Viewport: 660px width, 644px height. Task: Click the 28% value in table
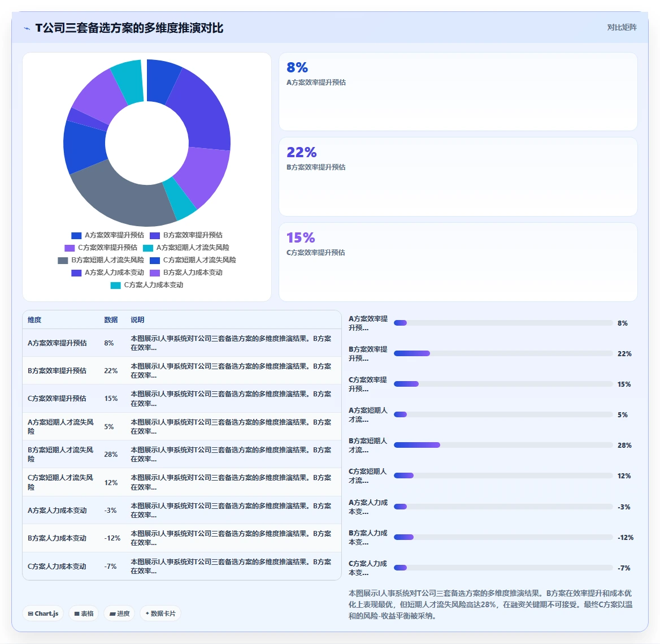pyautogui.click(x=111, y=454)
